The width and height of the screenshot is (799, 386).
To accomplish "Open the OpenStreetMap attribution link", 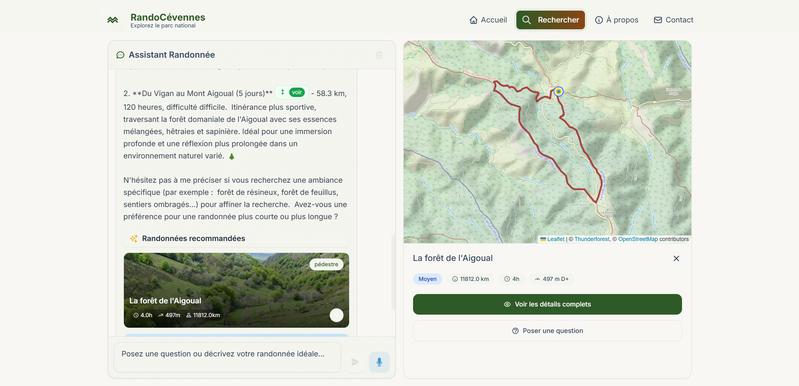I will 637,239.
